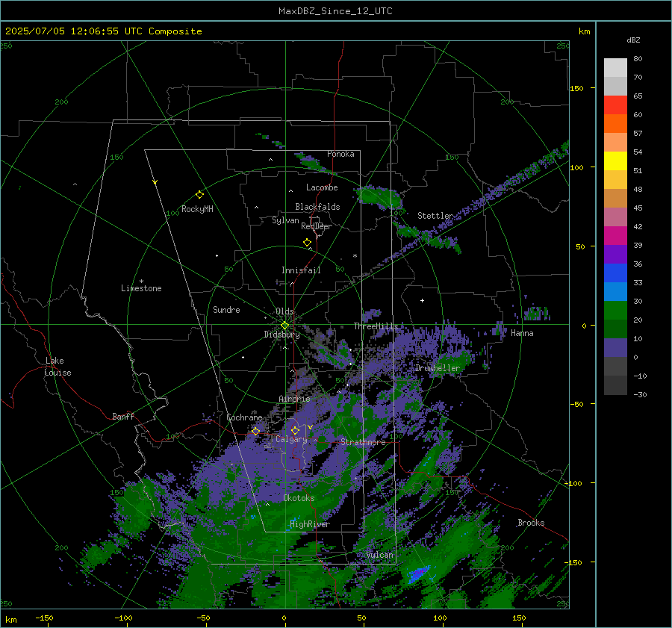
Task: Click the Banff label
Action: point(123,417)
